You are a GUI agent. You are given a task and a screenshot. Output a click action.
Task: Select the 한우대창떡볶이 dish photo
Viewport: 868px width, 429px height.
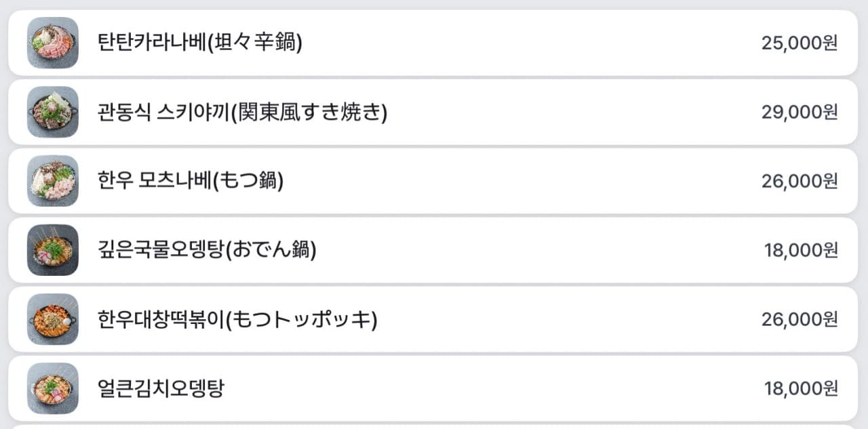tap(53, 319)
